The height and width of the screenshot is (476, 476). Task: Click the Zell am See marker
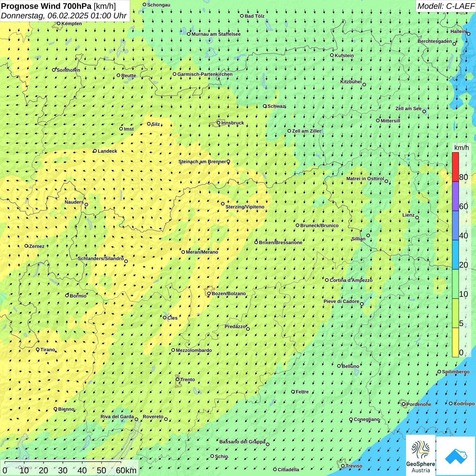coord(424,111)
